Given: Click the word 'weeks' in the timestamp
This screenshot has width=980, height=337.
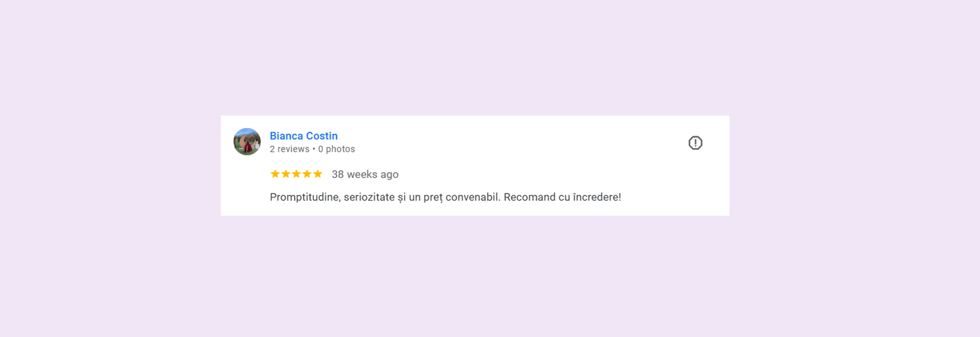Looking at the screenshot, I should [x=362, y=174].
